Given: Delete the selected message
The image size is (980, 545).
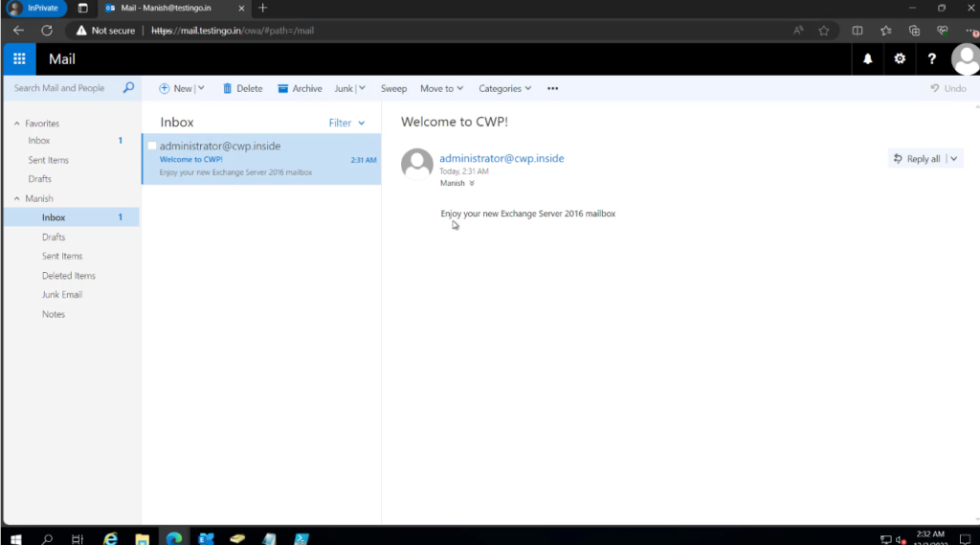Looking at the screenshot, I should click(242, 88).
